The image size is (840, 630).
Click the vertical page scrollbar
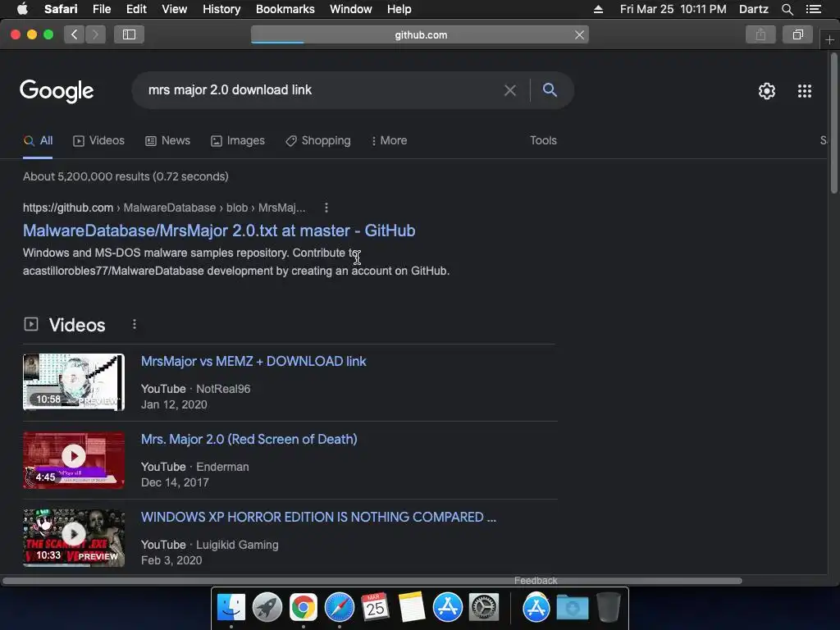click(x=833, y=123)
